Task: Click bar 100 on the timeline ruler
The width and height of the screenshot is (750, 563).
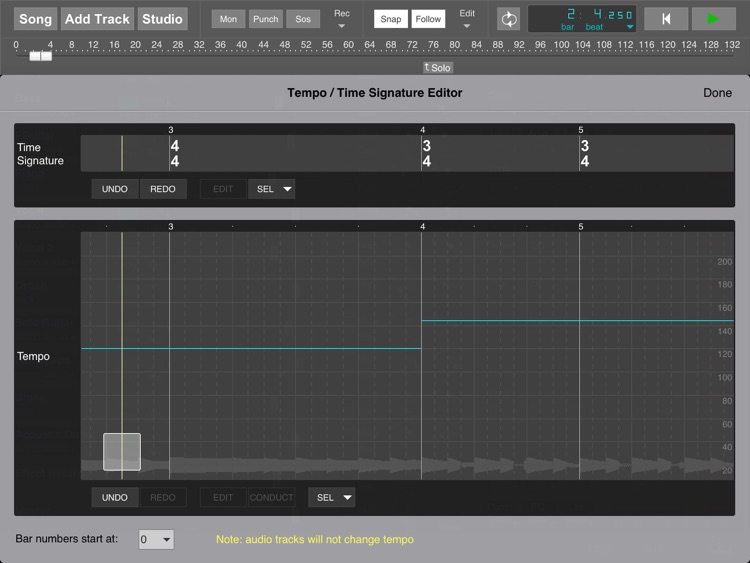Action: 562,45
